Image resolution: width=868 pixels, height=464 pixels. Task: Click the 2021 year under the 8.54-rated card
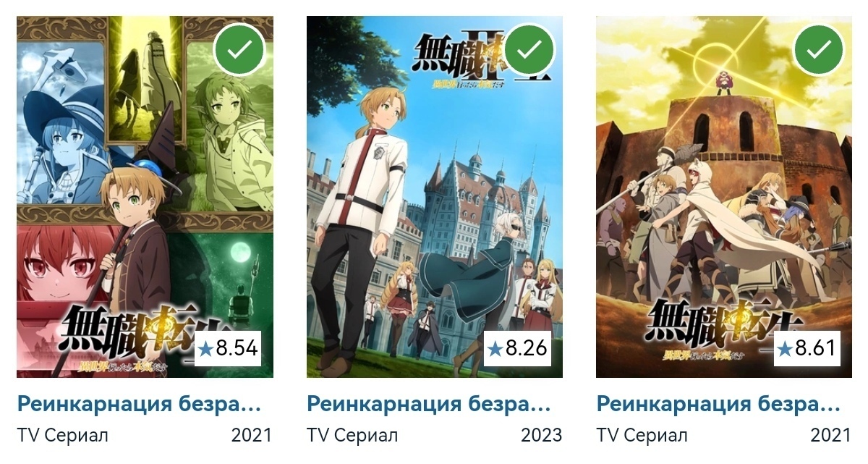pyautogui.click(x=252, y=436)
